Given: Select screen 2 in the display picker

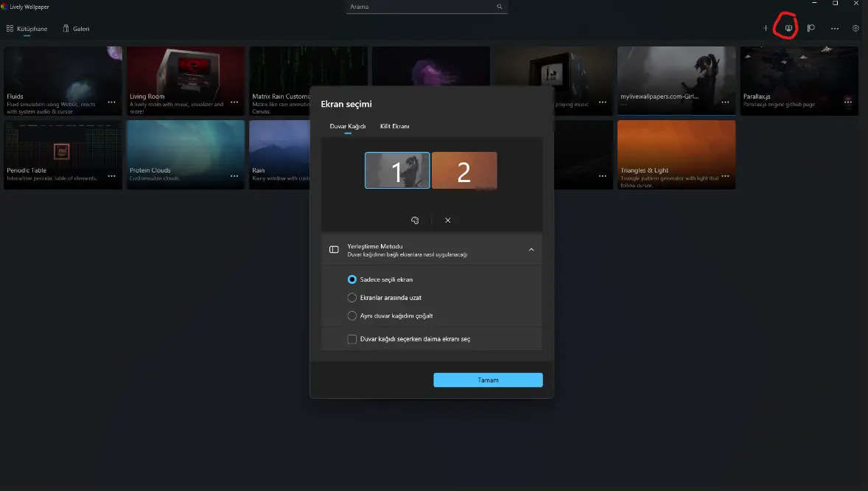Looking at the screenshot, I should point(464,171).
